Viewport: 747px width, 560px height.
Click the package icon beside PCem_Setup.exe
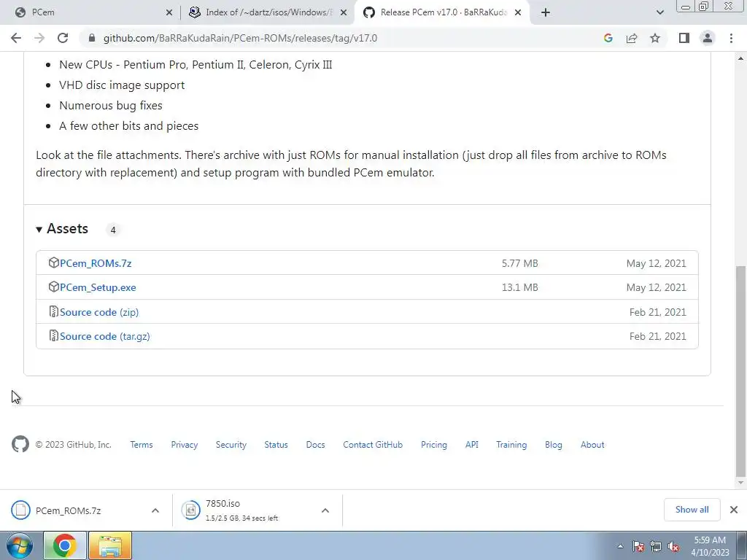pos(53,287)
